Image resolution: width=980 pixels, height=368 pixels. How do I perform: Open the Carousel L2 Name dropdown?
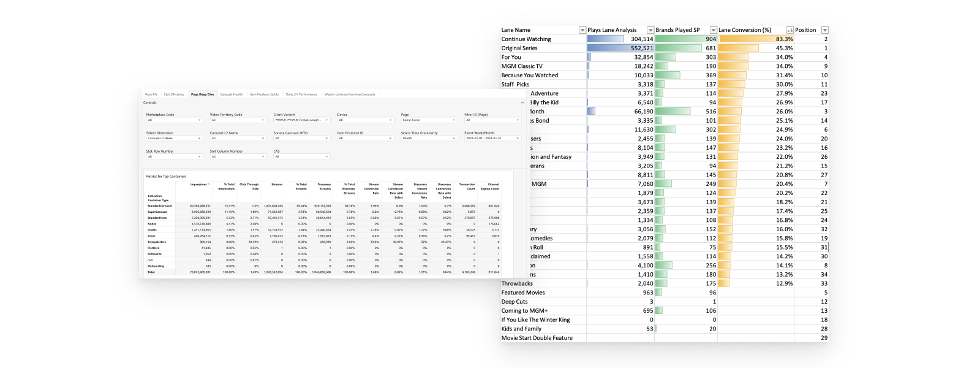point(238,139)
